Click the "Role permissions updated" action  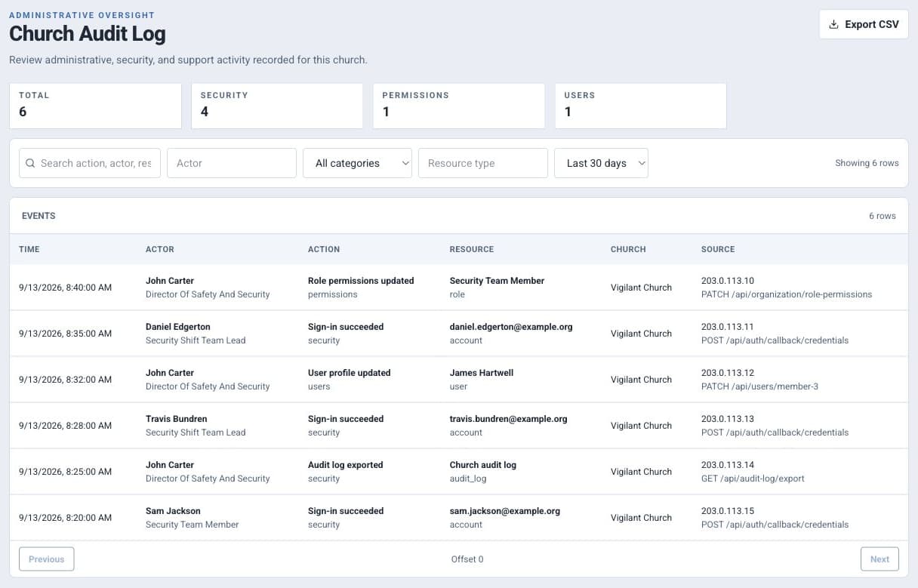tap(361, 281)
